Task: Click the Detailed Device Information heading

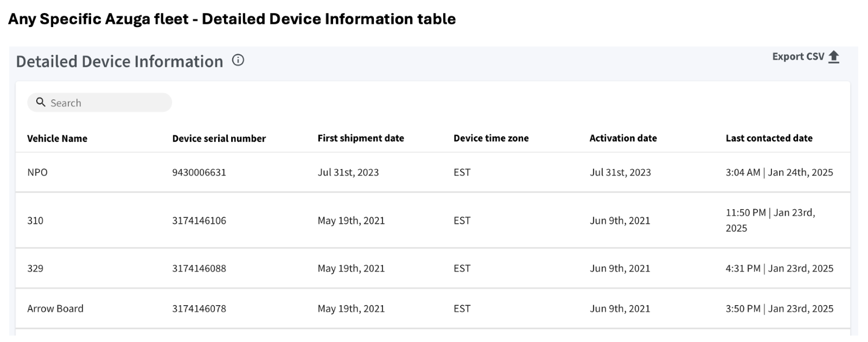Action: (x=119, y=61)
